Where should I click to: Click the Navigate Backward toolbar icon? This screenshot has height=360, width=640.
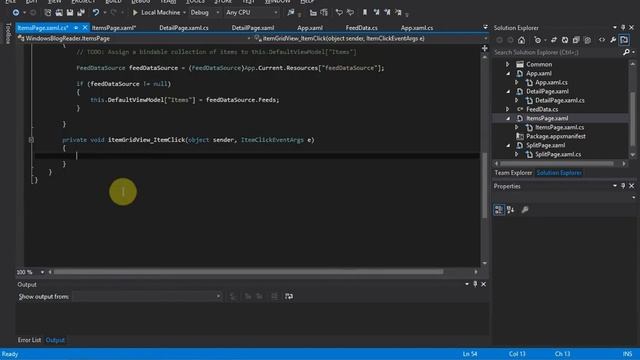(16, 13)
